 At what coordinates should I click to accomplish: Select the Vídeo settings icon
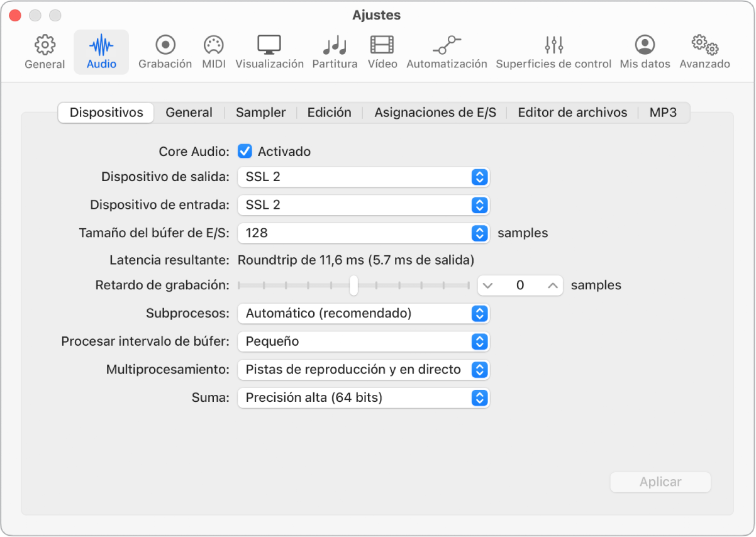click(382, 50)
